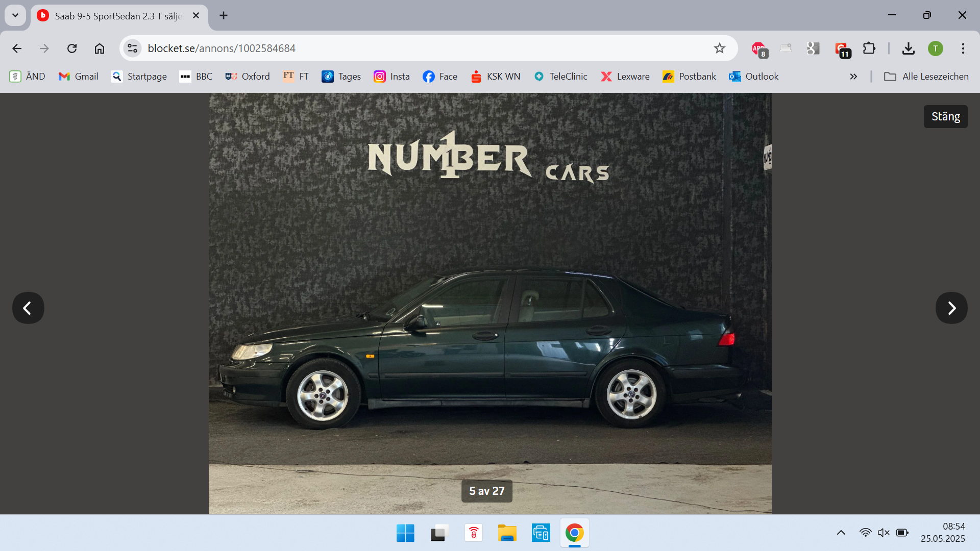The height and width of the screenshot is (551, 980).
Task: Open the Tages bookmark
Action: (341, 77)
